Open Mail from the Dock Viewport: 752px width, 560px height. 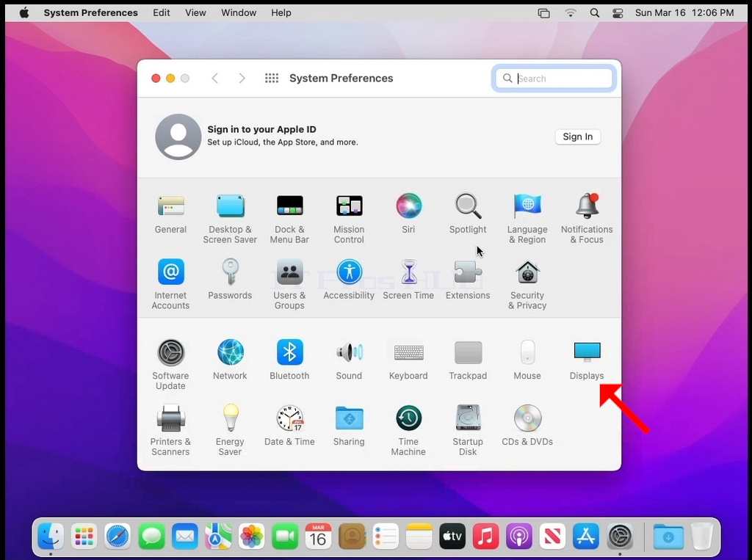tap(184, 536)
